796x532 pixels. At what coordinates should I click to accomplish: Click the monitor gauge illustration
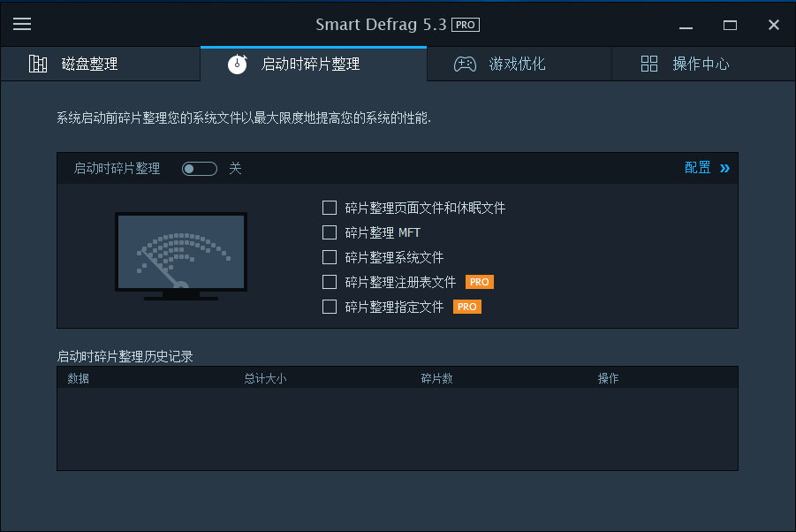pyautogui.click(x=181, y=256)
